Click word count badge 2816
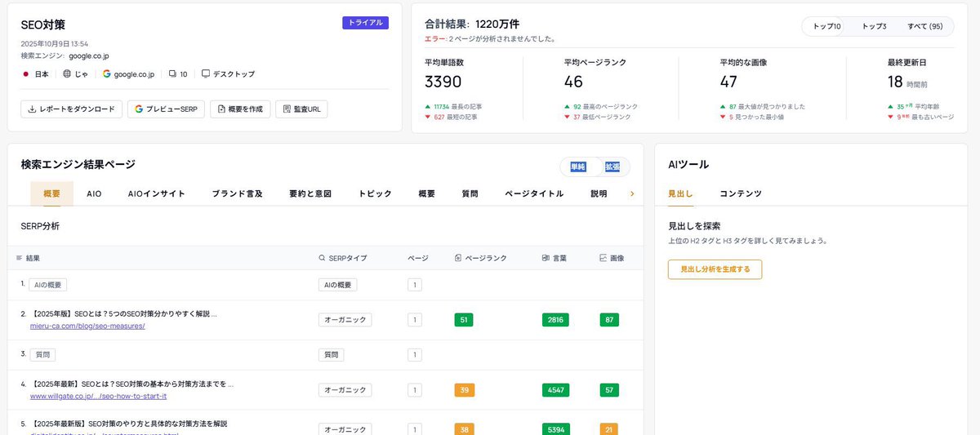Viewport: 980px width, 435px height. [x=555, y=320]
